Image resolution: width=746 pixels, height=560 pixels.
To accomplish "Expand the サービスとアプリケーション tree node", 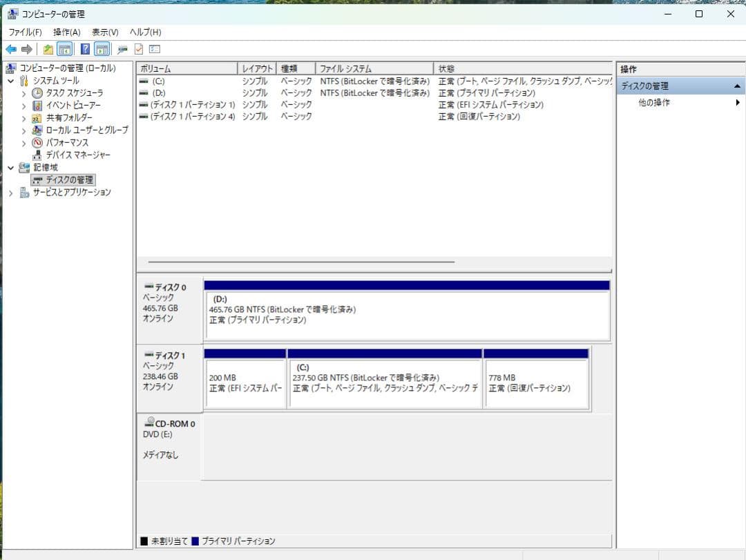I will (x=10, y=192).
